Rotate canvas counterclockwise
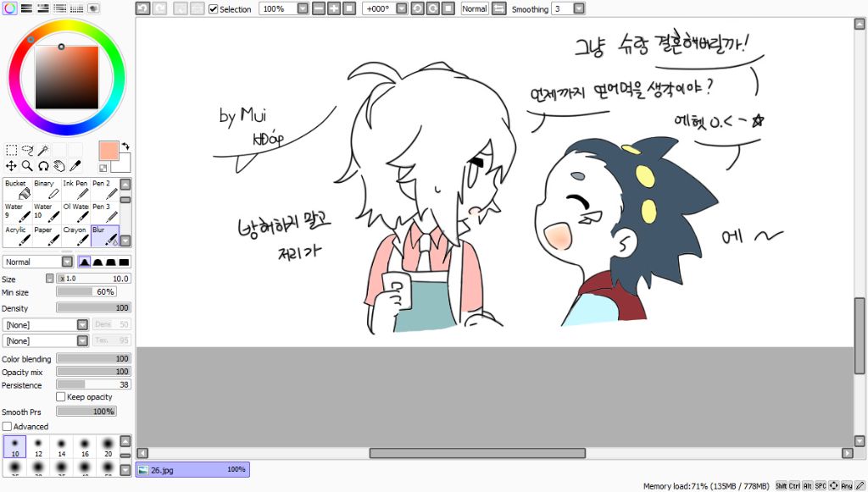Image resolution: width=868 pixels, height=492 pixels. 418,8
